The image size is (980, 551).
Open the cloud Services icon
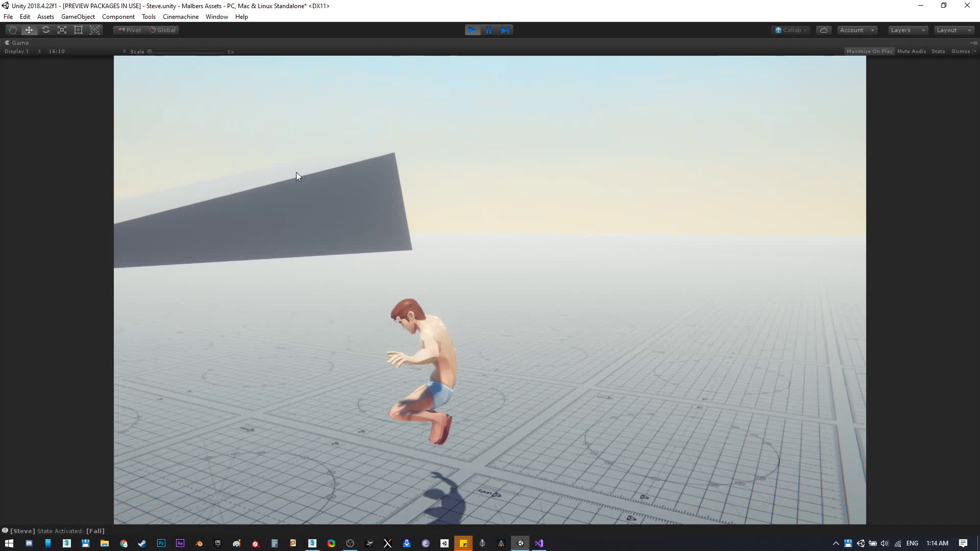(x=823, y=30)
